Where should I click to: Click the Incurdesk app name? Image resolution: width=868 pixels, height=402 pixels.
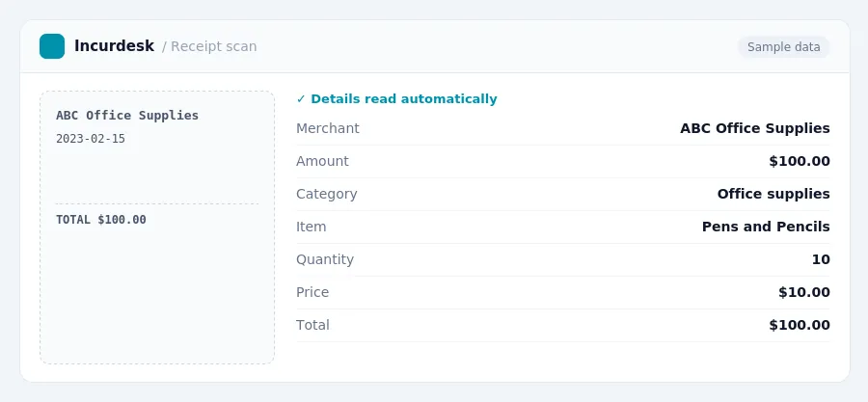pos(114,46)
